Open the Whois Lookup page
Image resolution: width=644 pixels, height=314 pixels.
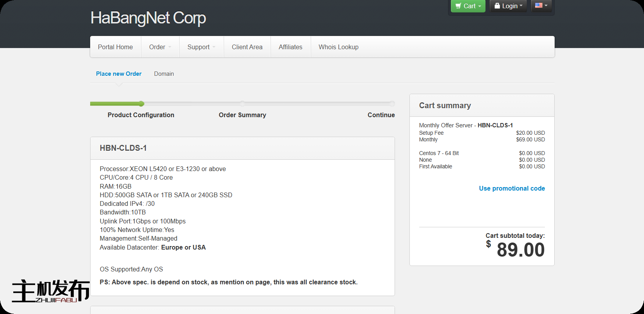[338, 47]
